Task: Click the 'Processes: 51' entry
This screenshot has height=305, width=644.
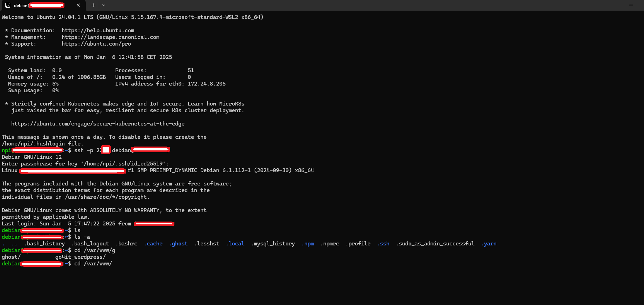Action: click(154, 70)
